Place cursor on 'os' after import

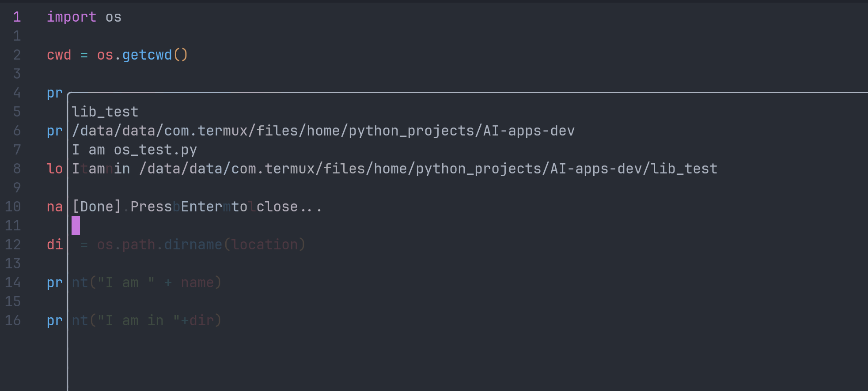point(113,17)
